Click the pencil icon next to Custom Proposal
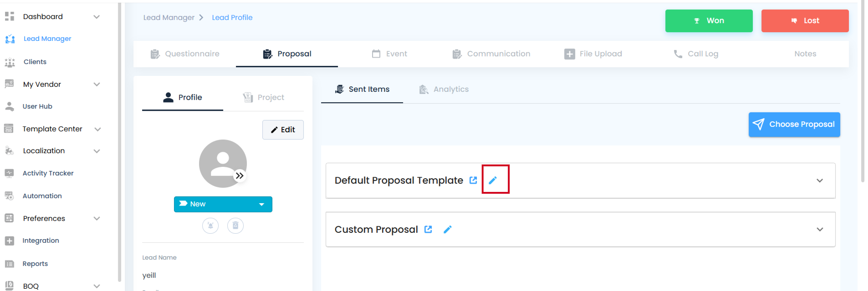This screenshot has height=291, width=868. coord(448,229)
